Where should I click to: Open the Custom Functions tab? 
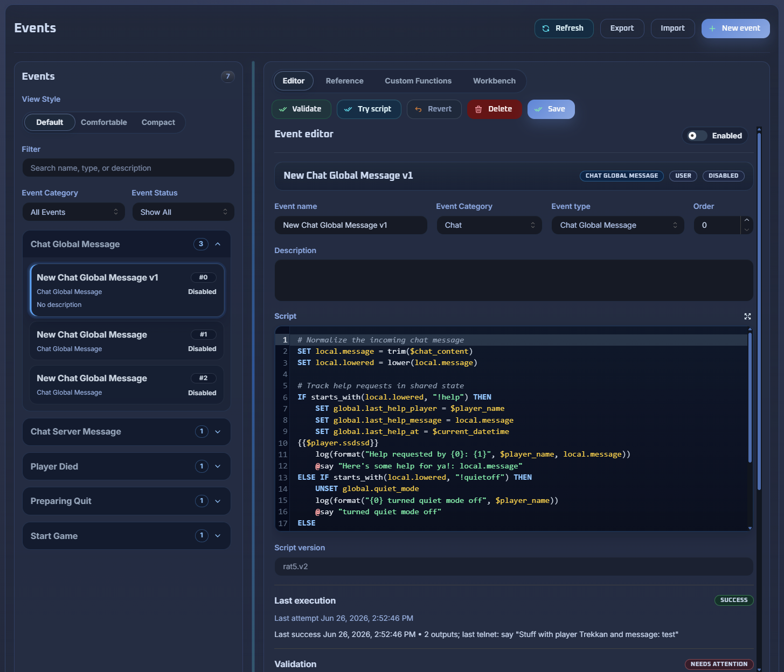[x=418, y=81]
